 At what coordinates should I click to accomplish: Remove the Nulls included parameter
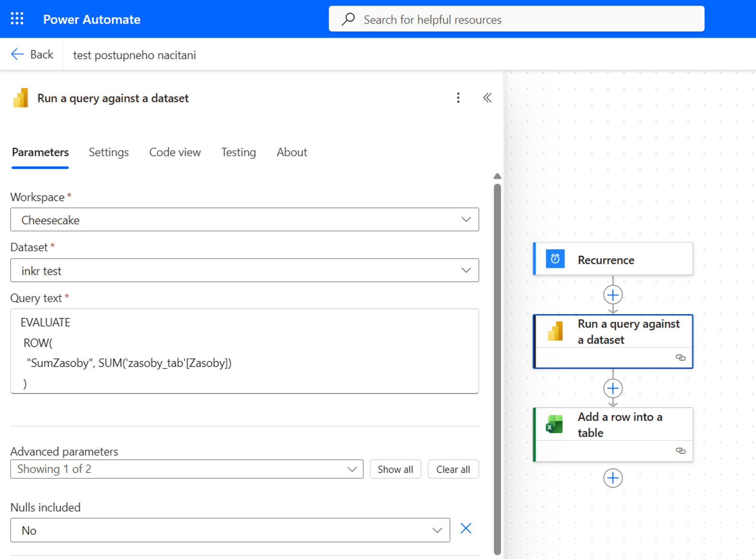[466, 529]
